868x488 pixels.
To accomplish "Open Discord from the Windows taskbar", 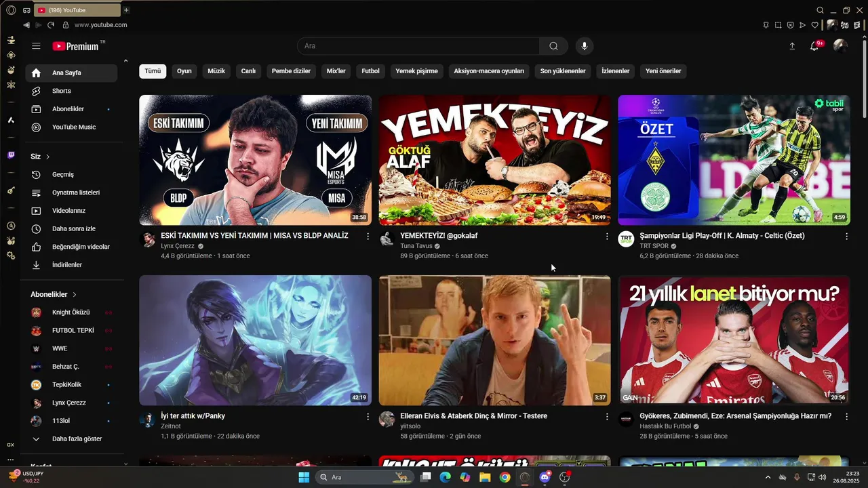I will [545, 477].
